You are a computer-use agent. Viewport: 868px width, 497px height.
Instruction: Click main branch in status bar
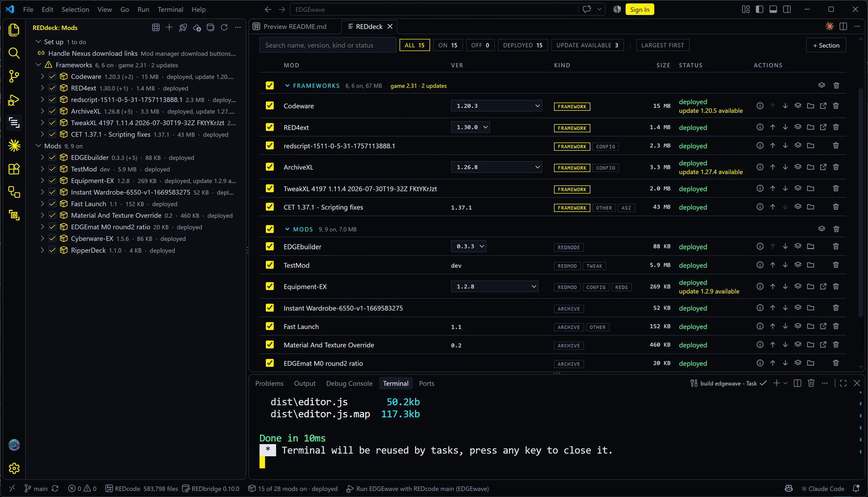[x=36, y=488]
